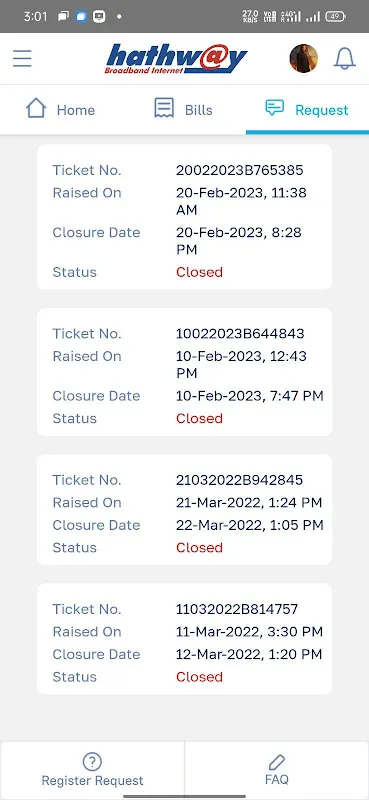Tap the Register Request question mark icon
The height and width of the screenshot is (800, 369).
coord(92,762)
